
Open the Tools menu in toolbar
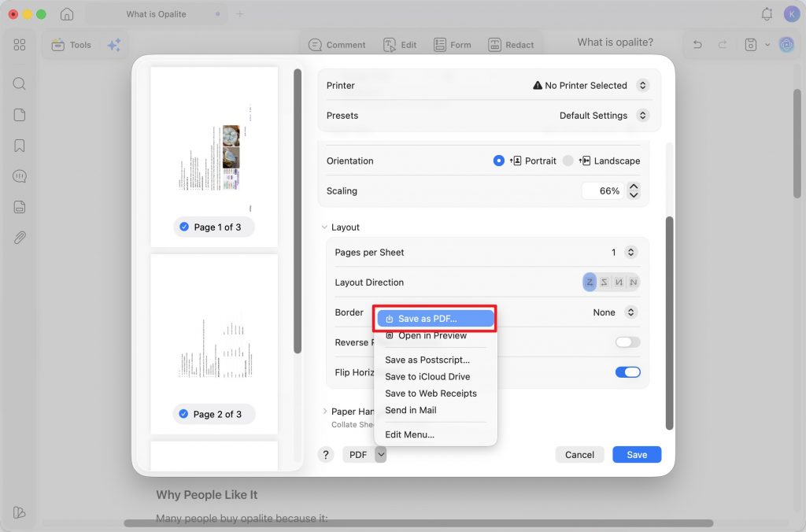coord(72,45)
